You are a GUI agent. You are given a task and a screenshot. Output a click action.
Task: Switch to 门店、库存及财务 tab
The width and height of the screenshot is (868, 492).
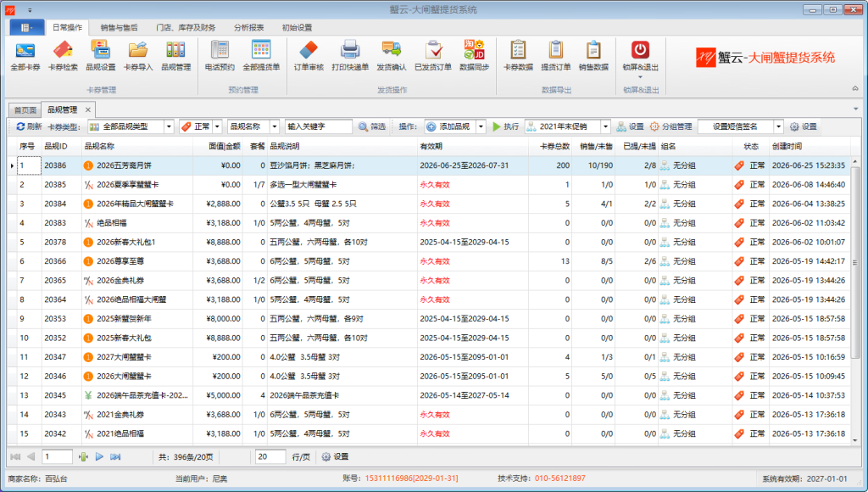point(186,27)
